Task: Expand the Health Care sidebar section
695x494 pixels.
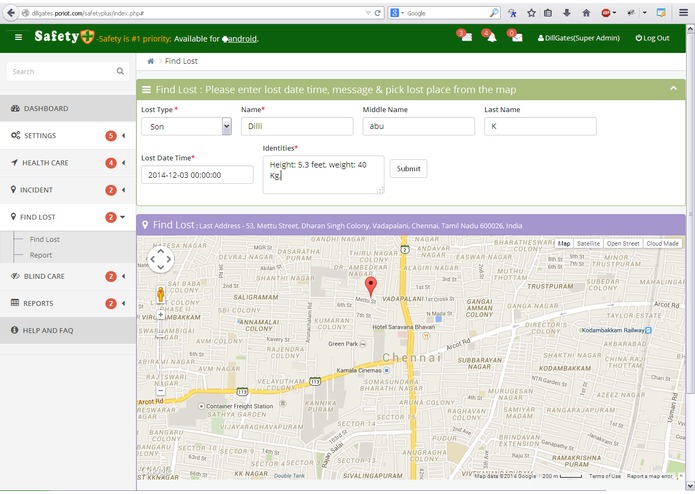Action: pos(68,163)
